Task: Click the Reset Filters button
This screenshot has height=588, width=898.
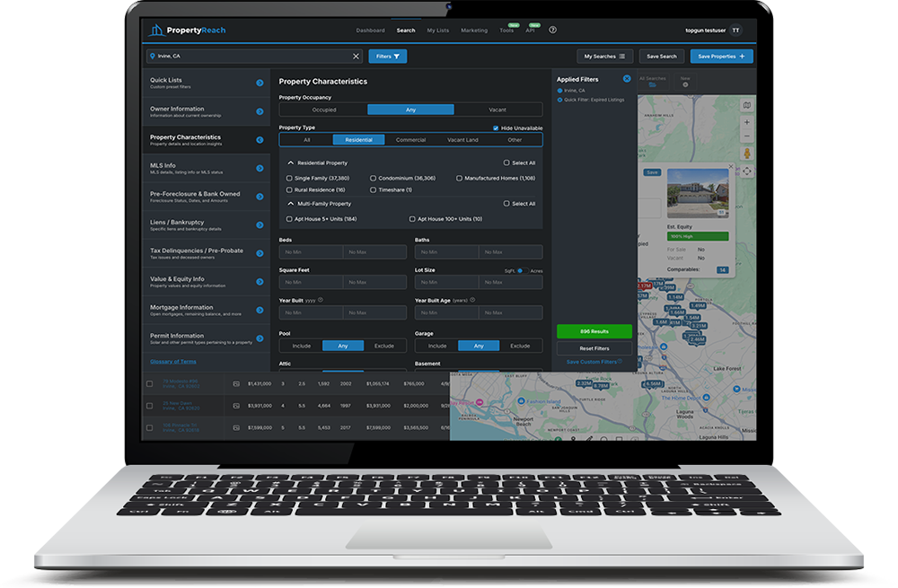Action: pyautogui.click(x=594, y=348)
